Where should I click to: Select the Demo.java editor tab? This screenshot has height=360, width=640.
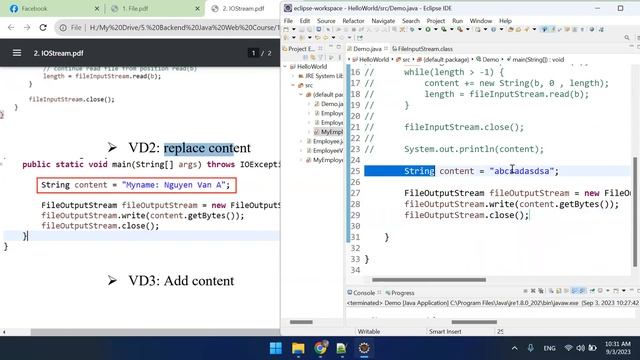(x=367, y=49)
